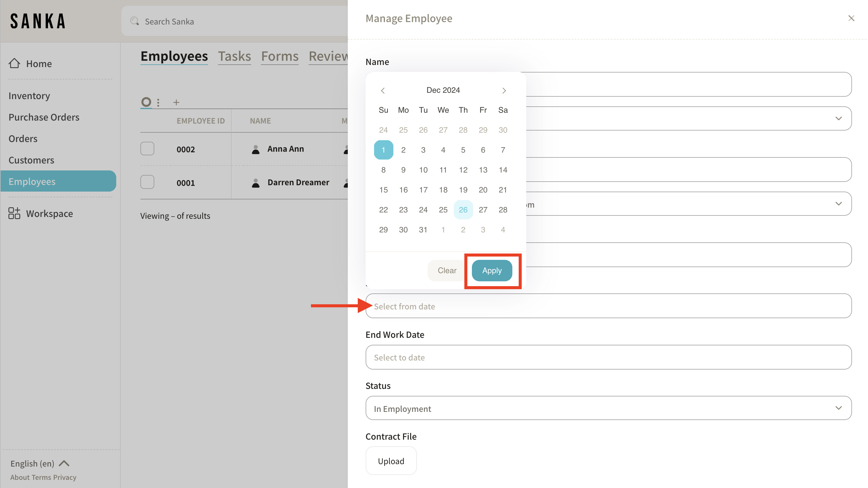This screenshot has height=488, width=868.
Task: Open the three-dot view options menu
Action: tap(158, 102)
